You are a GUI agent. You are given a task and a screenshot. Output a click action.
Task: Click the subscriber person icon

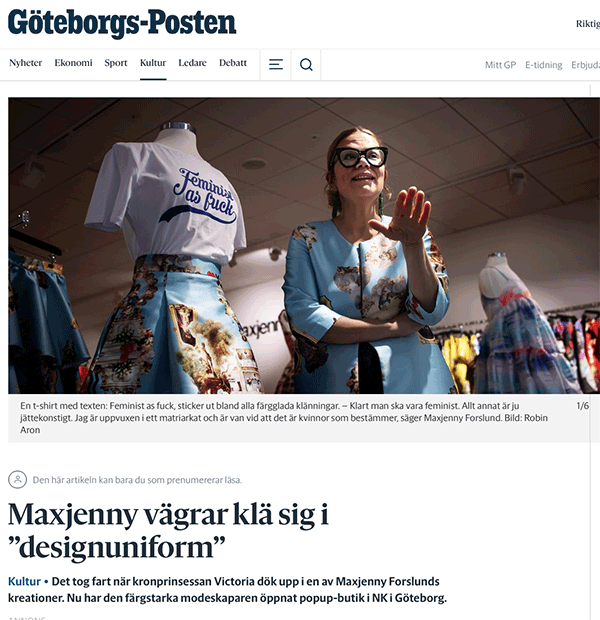pyautogui.click(x=17, y=480)
